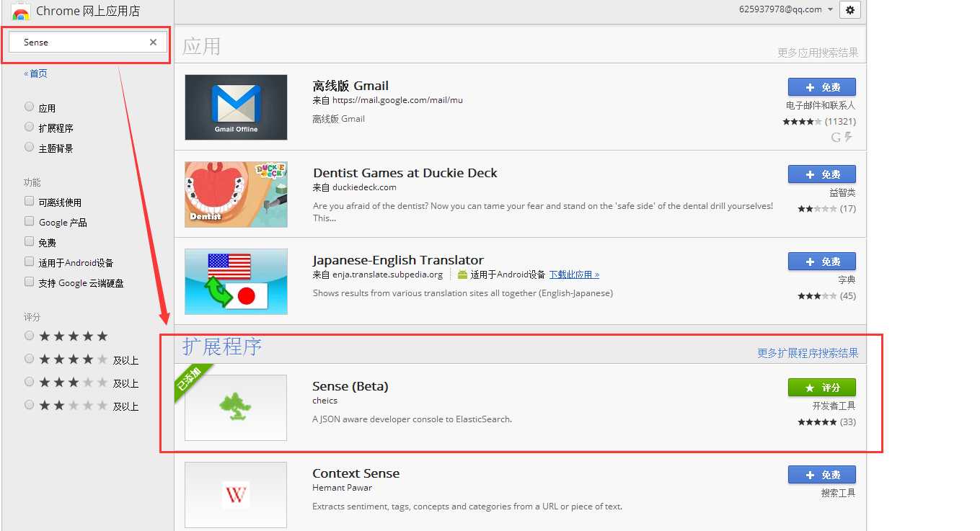Check the 支持 Google 云端硬盘 checkbox
980x531 pixels.
click(30, 282)
